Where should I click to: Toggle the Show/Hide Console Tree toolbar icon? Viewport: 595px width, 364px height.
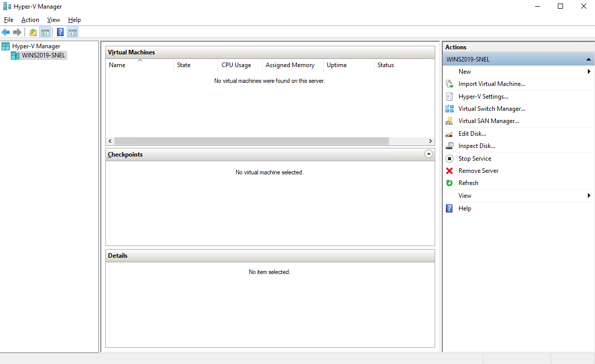click(x=45, y=32)
